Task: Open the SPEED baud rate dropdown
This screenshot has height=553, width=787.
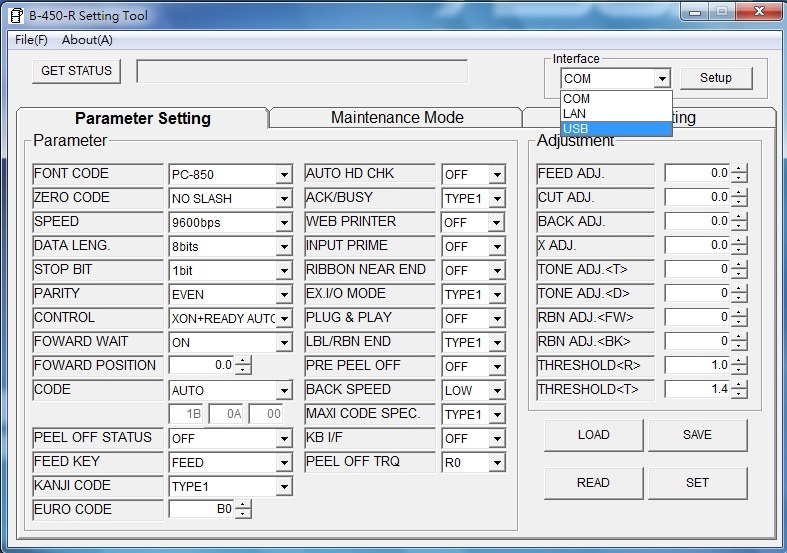Action: (284, 223)
